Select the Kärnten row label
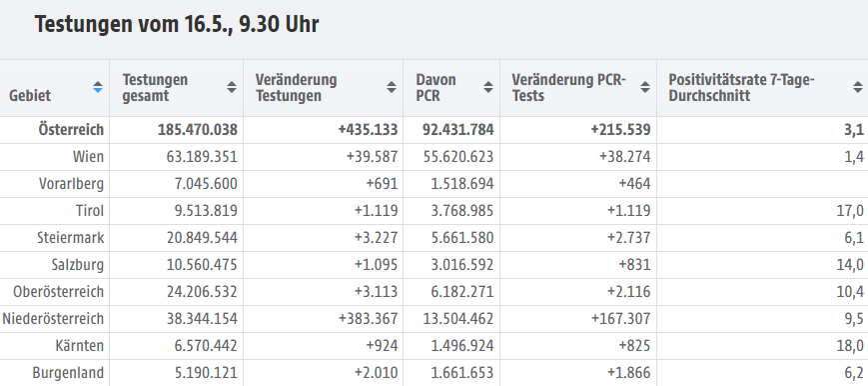The height and width of the screenshot is (386, 868). (x=80, y=347)
